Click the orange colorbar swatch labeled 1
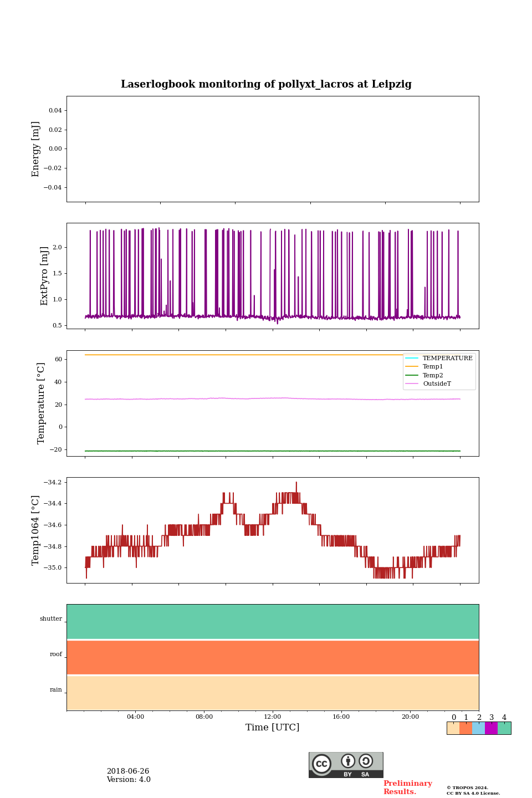The height and width of the screenshot is (798, 532). coord(466,728)
